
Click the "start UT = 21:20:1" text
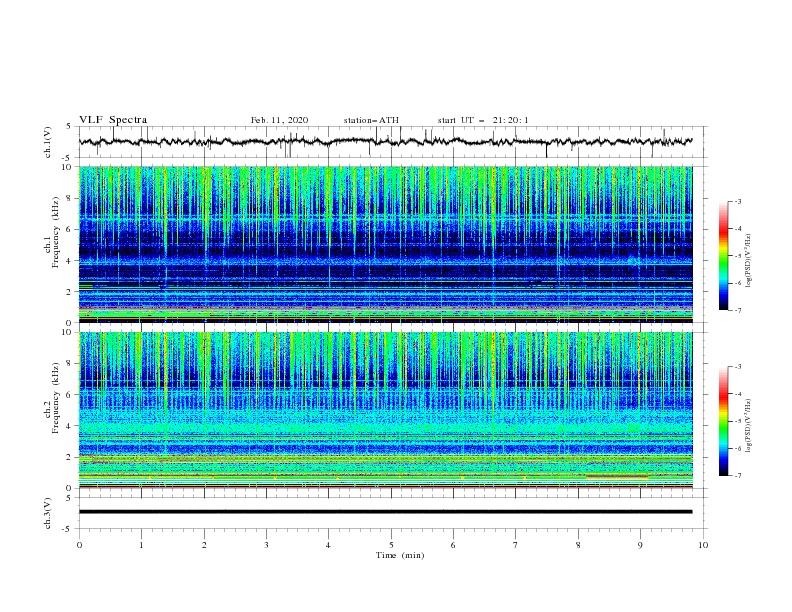(x=483, y=120)
